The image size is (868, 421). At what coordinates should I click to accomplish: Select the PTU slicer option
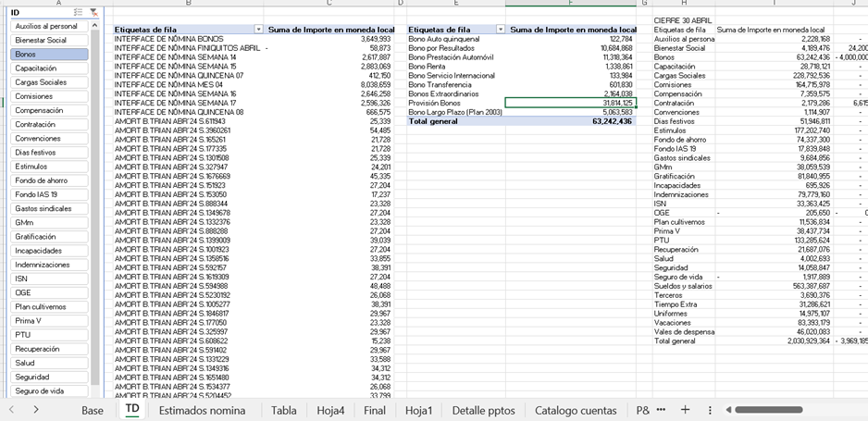click(x=50, y=335)
